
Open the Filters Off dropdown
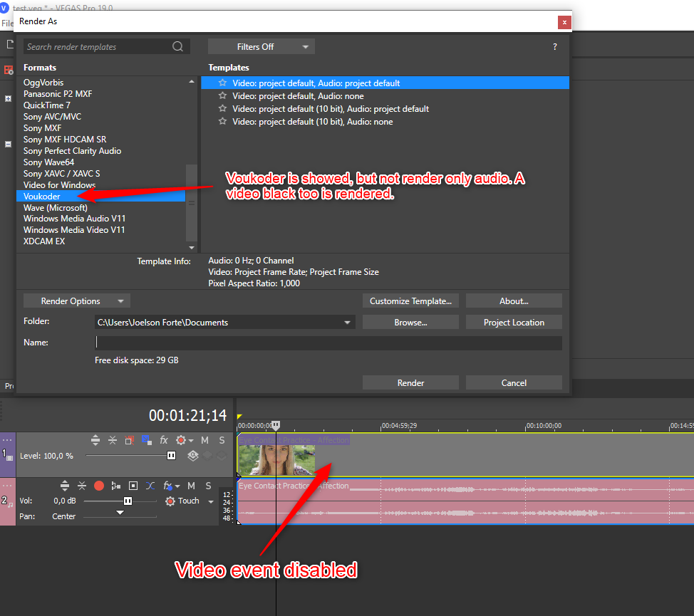click(x=261, y=47)
